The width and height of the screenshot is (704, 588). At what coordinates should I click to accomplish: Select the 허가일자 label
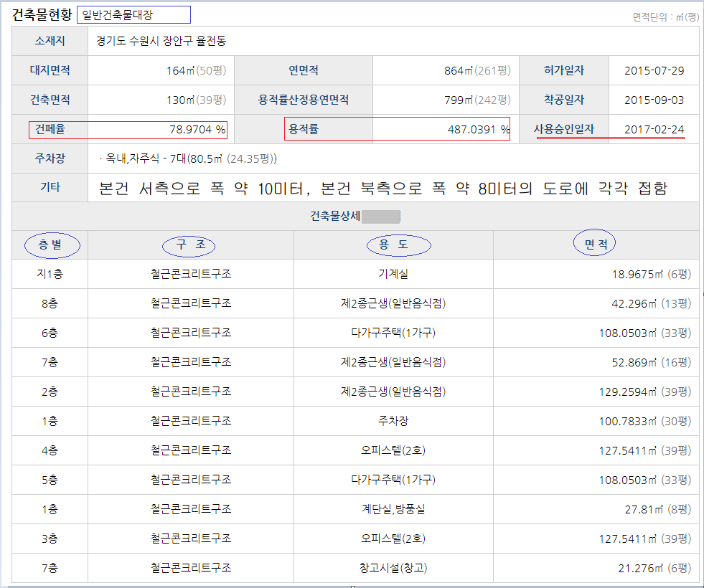[x=564, y=70]
